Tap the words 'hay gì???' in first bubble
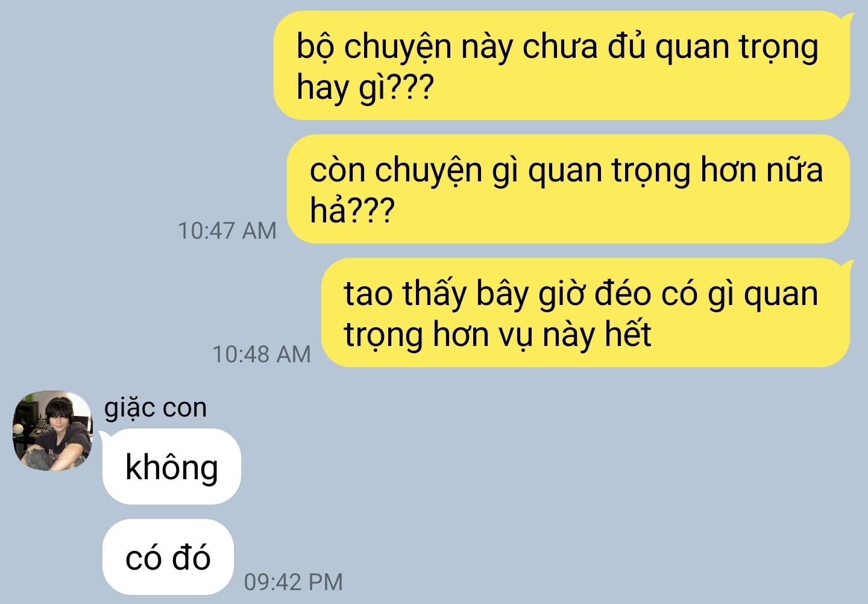868x604 pixels. [x=365, y=88]
